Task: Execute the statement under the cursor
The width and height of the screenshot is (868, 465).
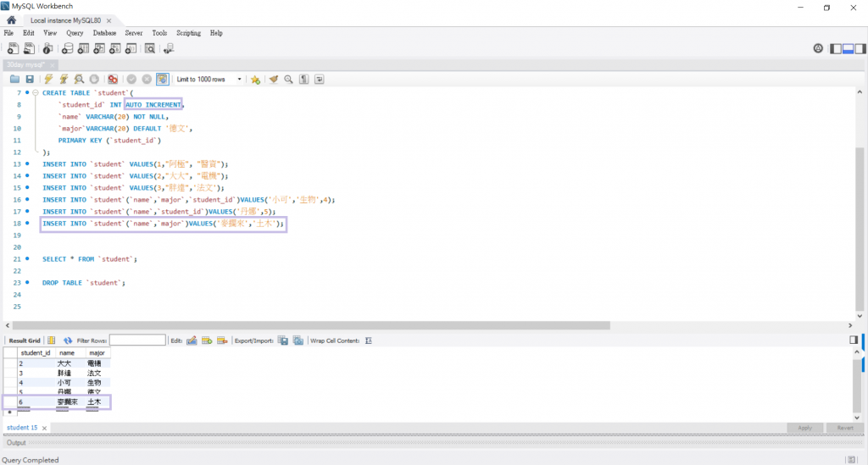Action: (64, 79)
